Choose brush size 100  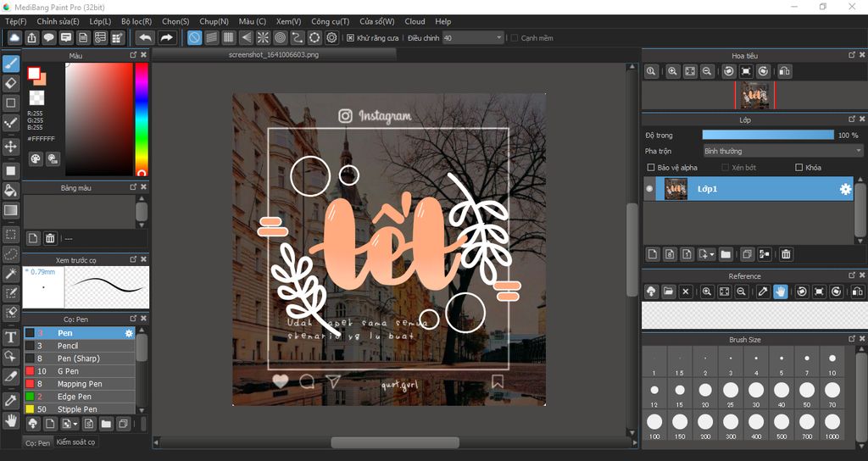(654, 425)
